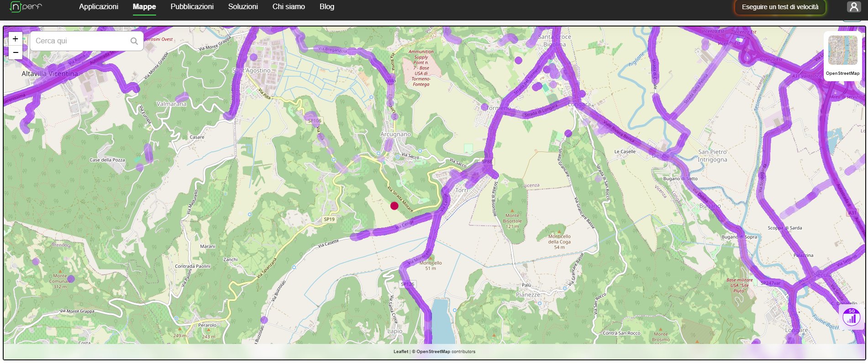868x364 pixels.
Task: Open the Pubblicazioni menu
Action: pos(192,7)
